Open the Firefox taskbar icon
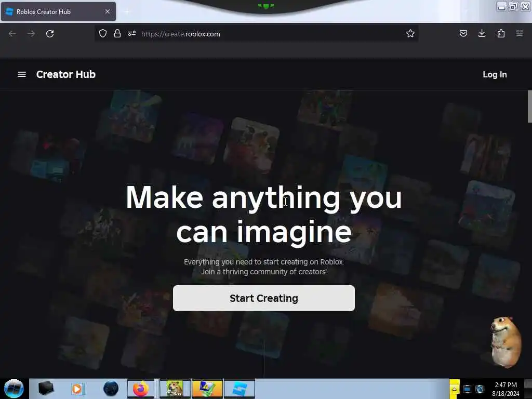532x399 pixels. point(141,389)
